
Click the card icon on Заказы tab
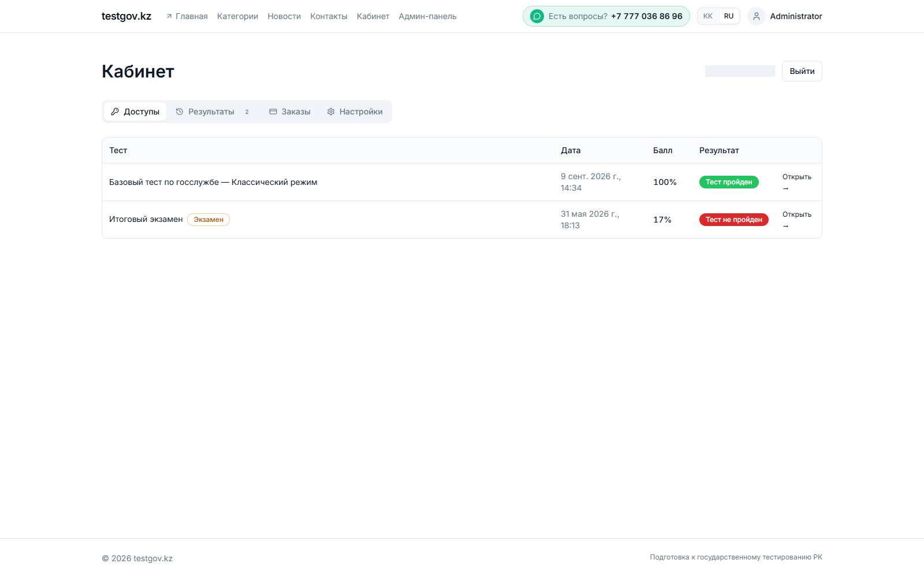pos(273,112)
